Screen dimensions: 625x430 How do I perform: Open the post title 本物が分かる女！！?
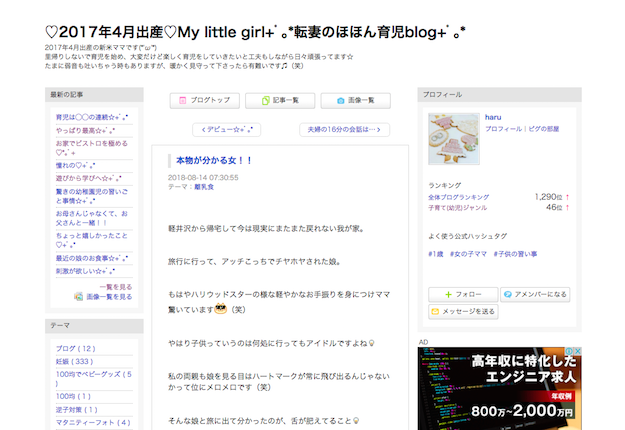click(214, 159)
